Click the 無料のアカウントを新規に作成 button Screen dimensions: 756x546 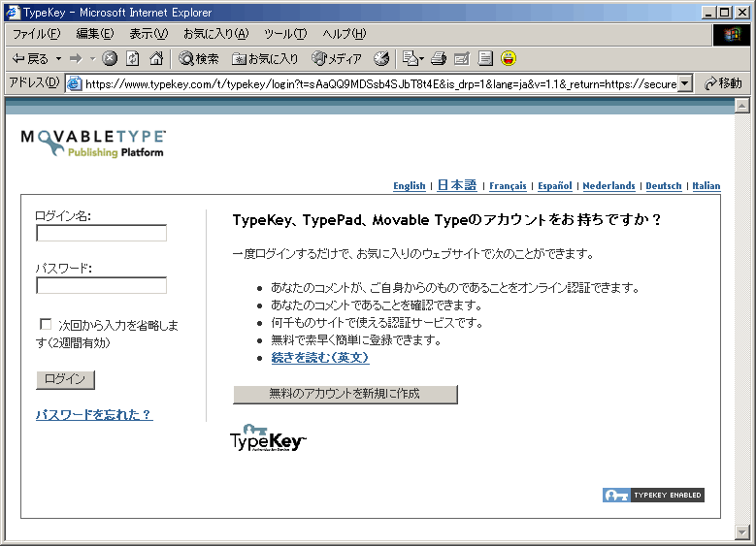345,394
